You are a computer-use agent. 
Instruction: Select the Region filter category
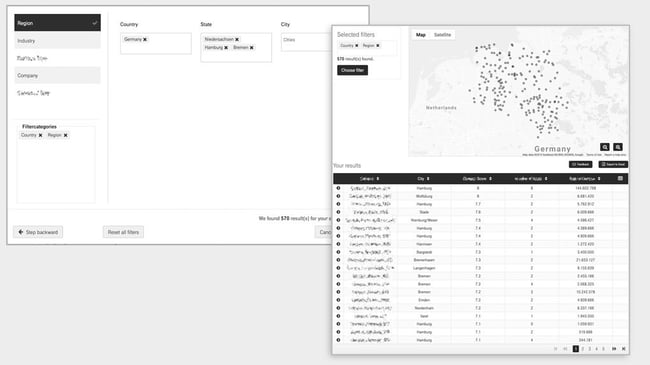57,23
